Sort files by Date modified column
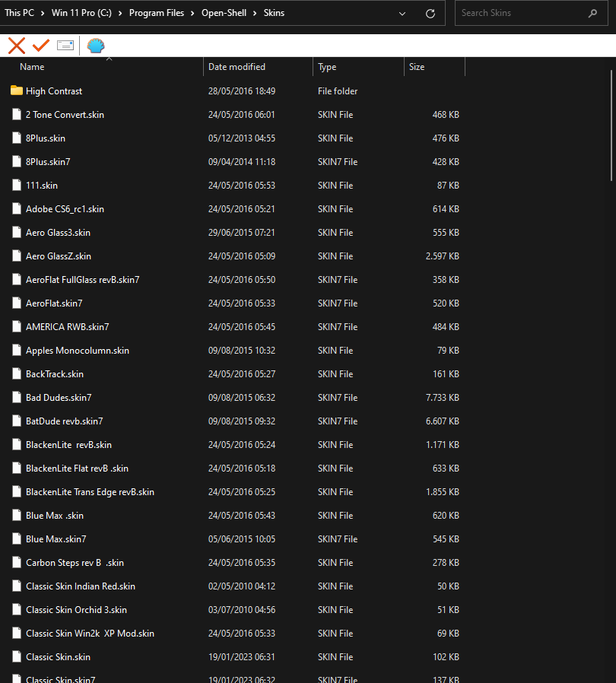The height and width of the screenshot is (683, 616). (x=237, y=66)
